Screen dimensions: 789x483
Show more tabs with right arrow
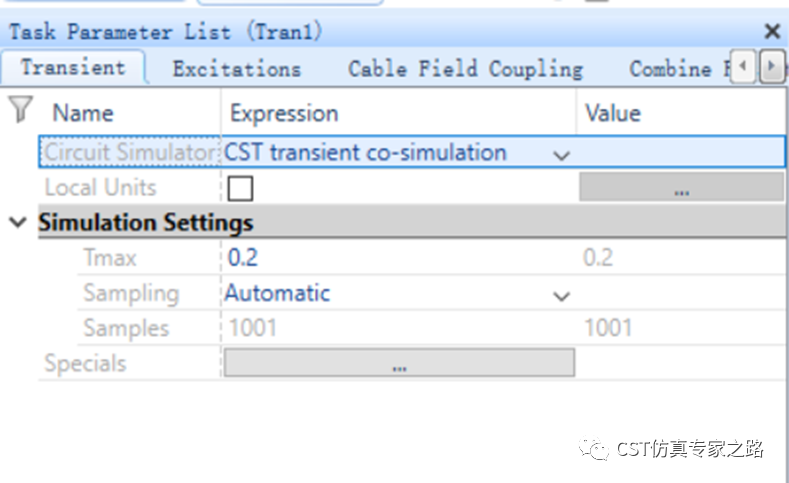click(x=771, y=66)
